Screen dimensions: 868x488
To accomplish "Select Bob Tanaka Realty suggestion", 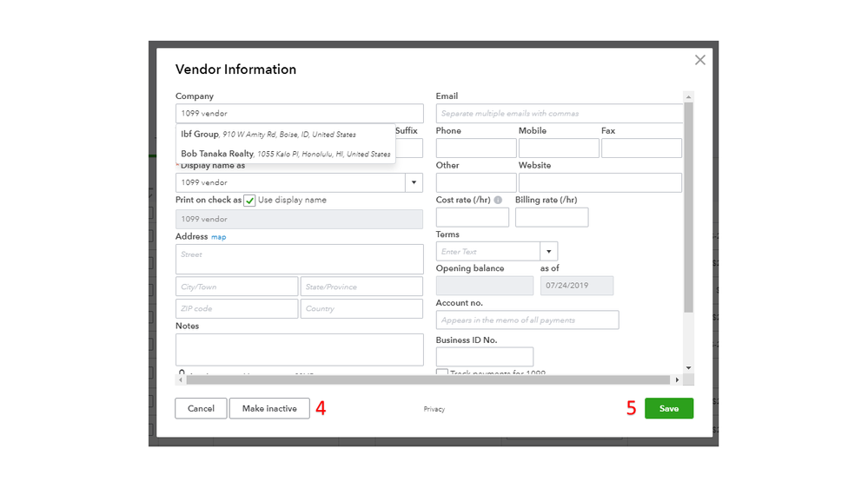I will pos(286,154).
